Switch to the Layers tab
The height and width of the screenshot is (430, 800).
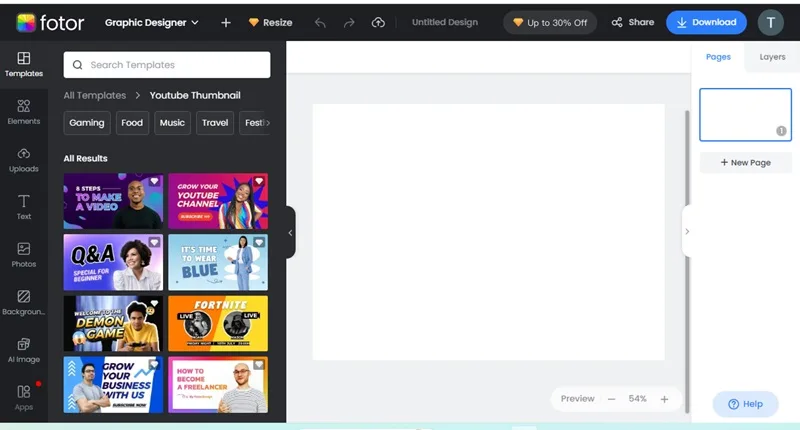point(772,57)
